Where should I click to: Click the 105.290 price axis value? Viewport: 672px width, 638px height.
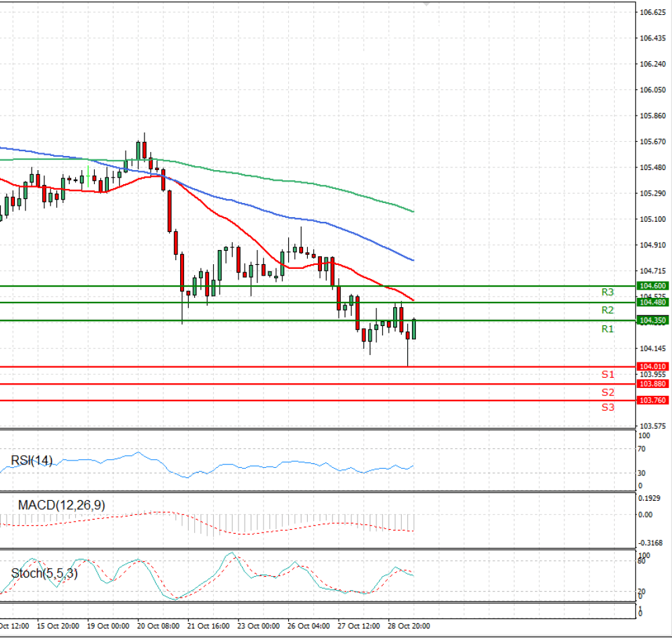coord(653,194)
